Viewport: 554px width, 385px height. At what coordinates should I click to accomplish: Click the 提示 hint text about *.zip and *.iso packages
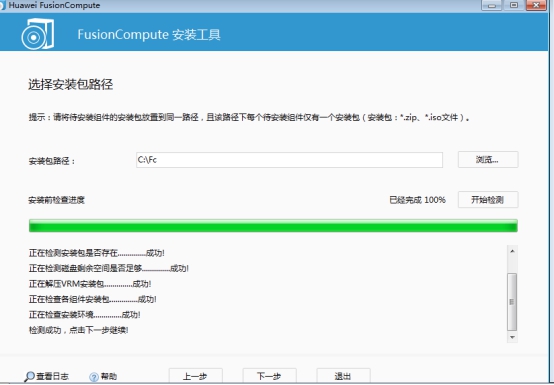click(x=249, y=118)
